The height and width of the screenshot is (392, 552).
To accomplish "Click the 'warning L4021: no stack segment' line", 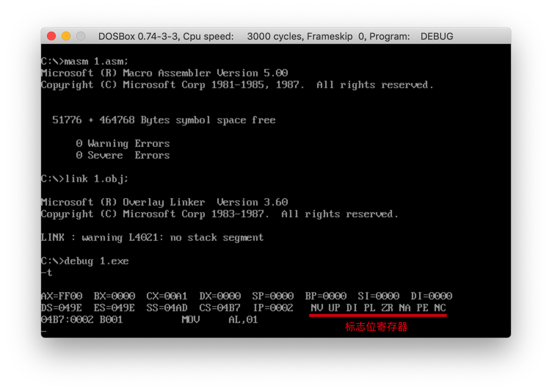I will (152, 237).
